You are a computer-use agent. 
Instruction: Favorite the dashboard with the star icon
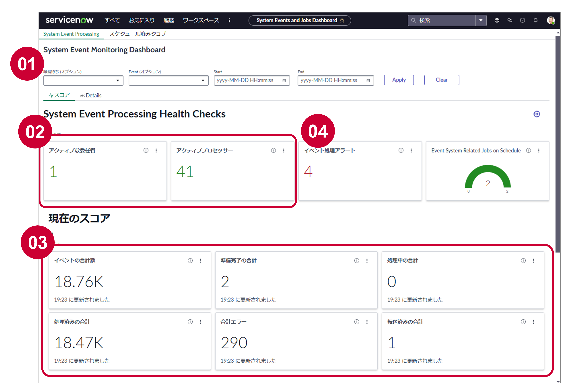pyautogui.click(x=342, y=20)
